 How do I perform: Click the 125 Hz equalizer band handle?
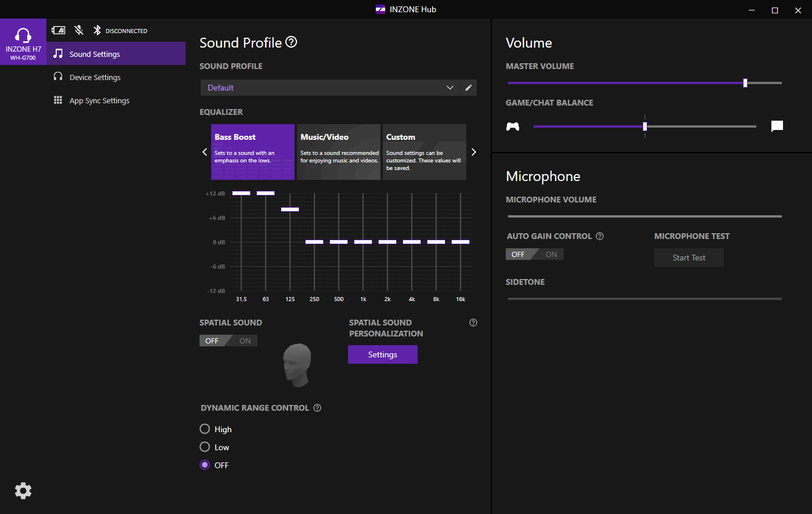pos(290,209)
